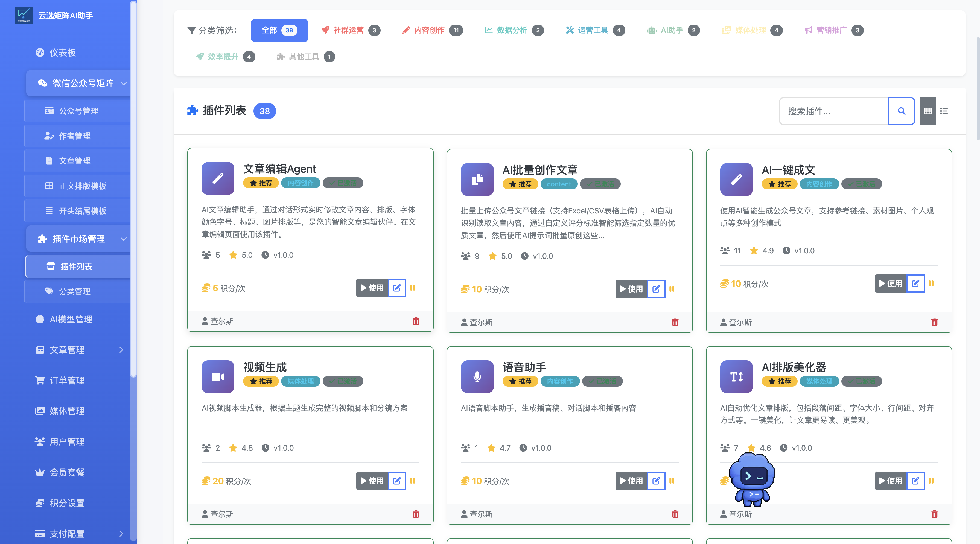Image resolution: width=980 pixels, height=544 pixels.
Task: Pause the AI批量创作文章 plugin
Action: click(x=672, y=289)
